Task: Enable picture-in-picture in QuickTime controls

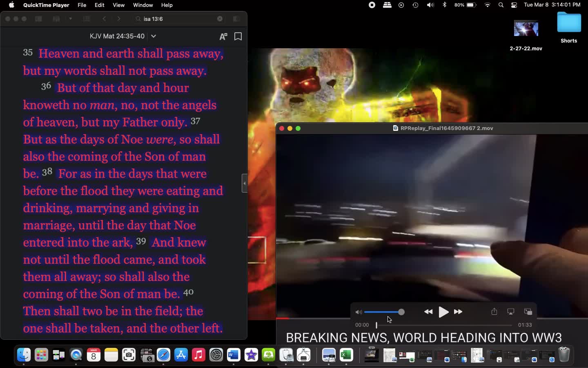Action: [x=528, y=312]
